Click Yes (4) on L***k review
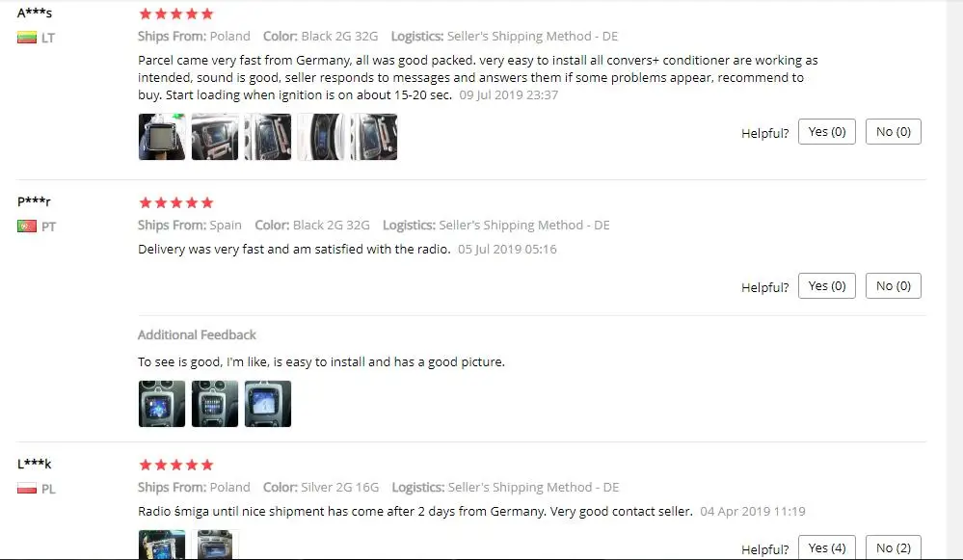The height and width of the screenshot is (560, 963). [827, 547]
